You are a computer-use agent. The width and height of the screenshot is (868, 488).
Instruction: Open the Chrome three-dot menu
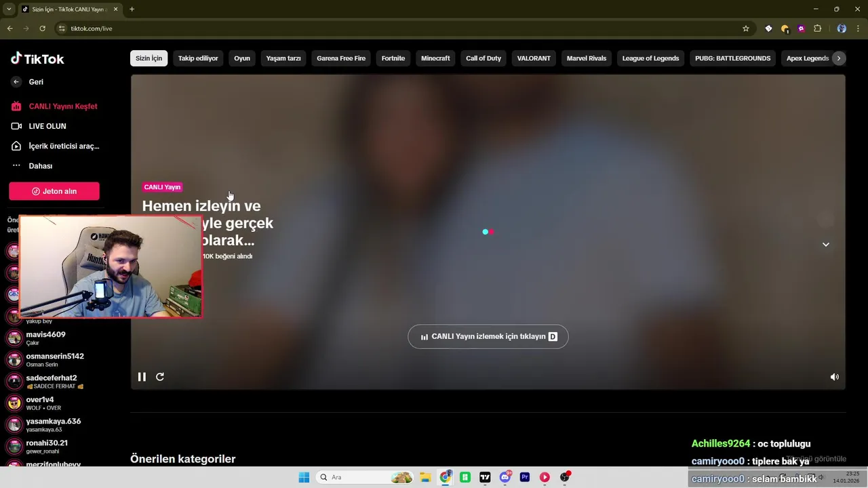pyautogui.click(x=858, y=28)
